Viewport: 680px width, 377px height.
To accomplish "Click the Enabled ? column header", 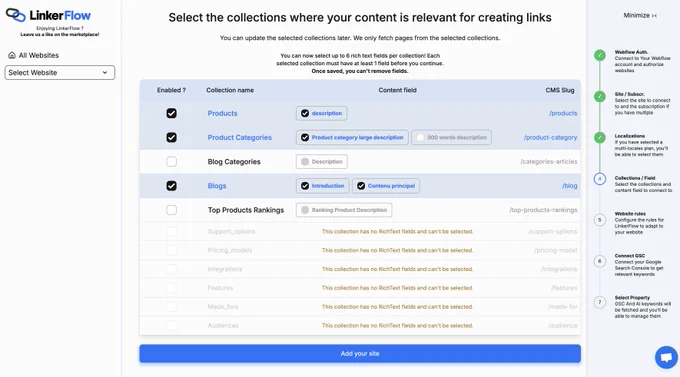I will [171, 90].
